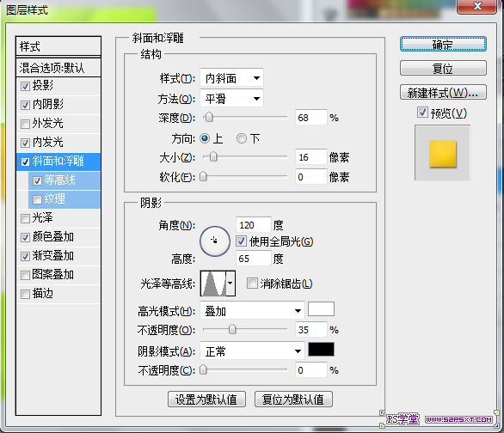Viewport: 504px width, 433px height.
Task: Open the 等高线 settings entry
Action: pos(60,180)
